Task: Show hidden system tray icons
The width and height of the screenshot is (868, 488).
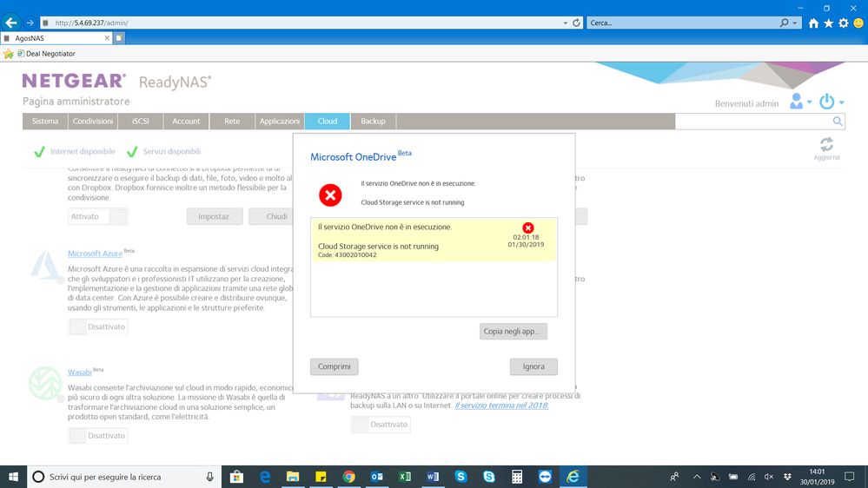Action: (x=697, y=477)
